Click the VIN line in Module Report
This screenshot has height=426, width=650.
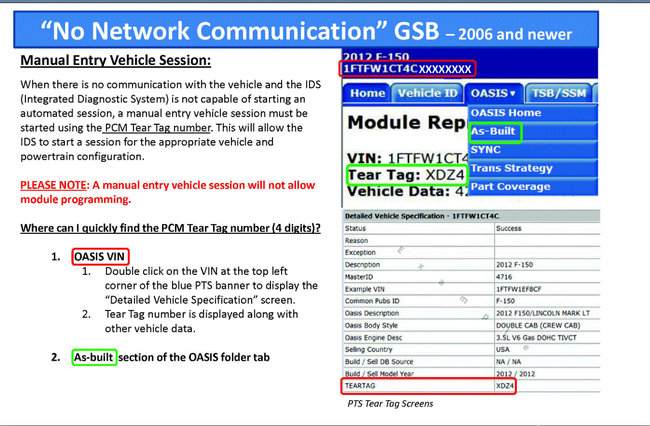pos(408,158)
